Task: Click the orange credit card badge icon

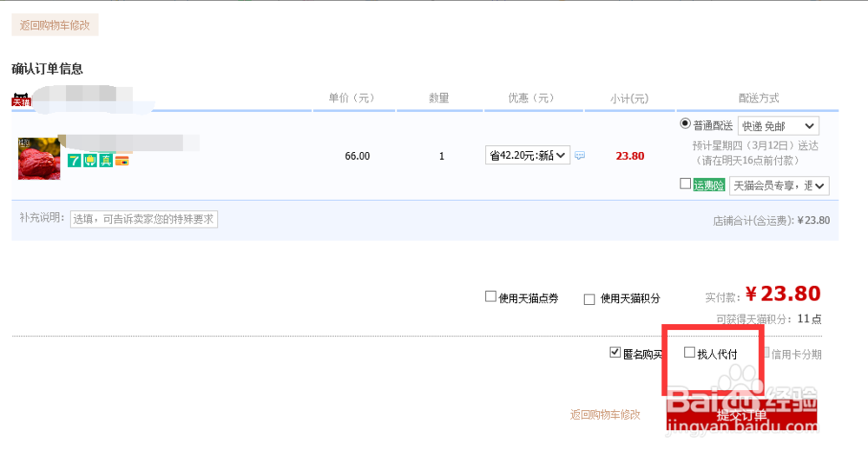Action: [122, 160]
